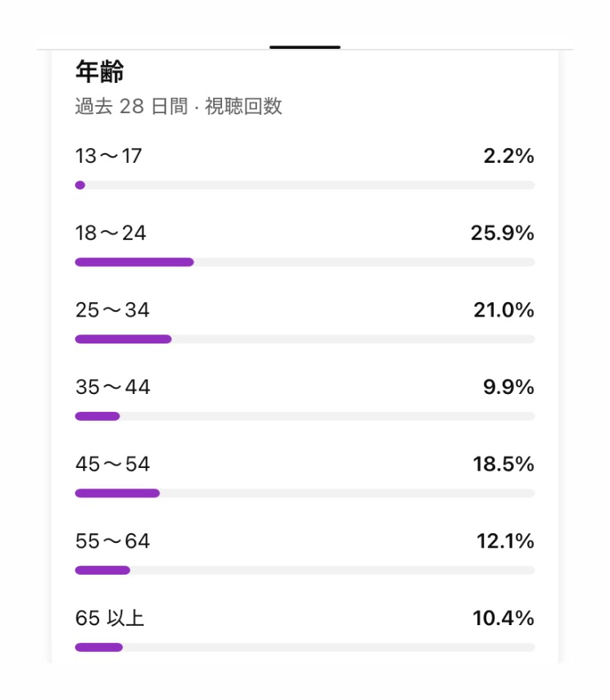Click the 12.1% percentage value
The width and height of the screenshot is (610, 700).
(505, 541)
